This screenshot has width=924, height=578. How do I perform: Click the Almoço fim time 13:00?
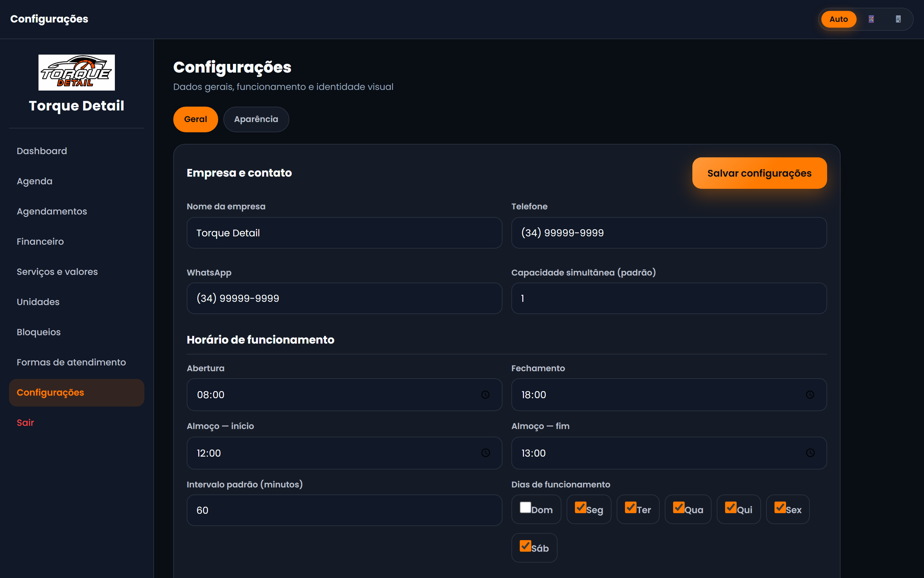click(534, 453)
